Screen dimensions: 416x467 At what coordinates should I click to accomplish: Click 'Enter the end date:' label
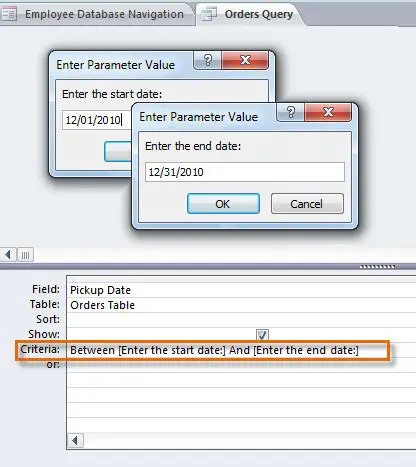click(x=193, y=146)
